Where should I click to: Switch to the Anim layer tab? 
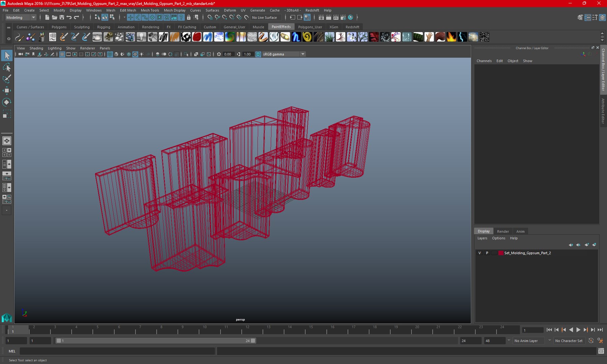[520, 231]
